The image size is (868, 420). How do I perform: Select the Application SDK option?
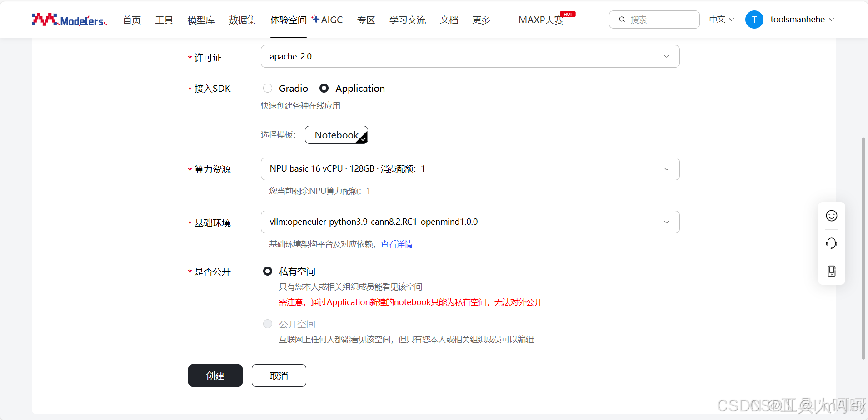point(324,88)
